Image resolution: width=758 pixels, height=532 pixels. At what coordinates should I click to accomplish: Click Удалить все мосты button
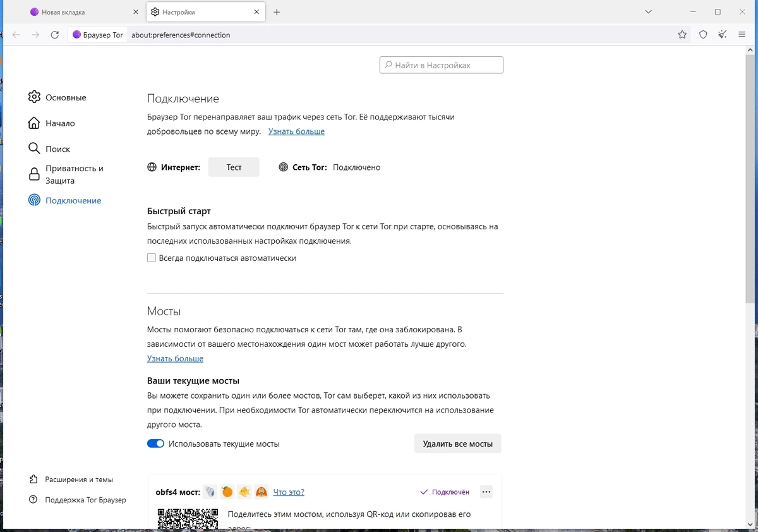[x=458, y=444]
